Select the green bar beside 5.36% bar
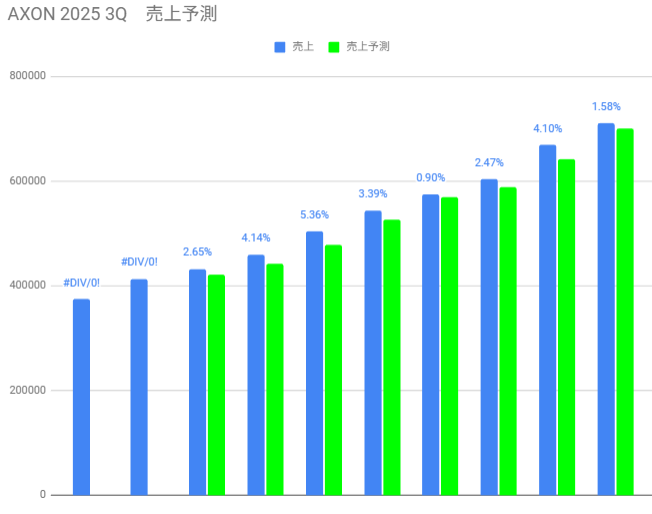The image size is (652, 514). (333, 370)
